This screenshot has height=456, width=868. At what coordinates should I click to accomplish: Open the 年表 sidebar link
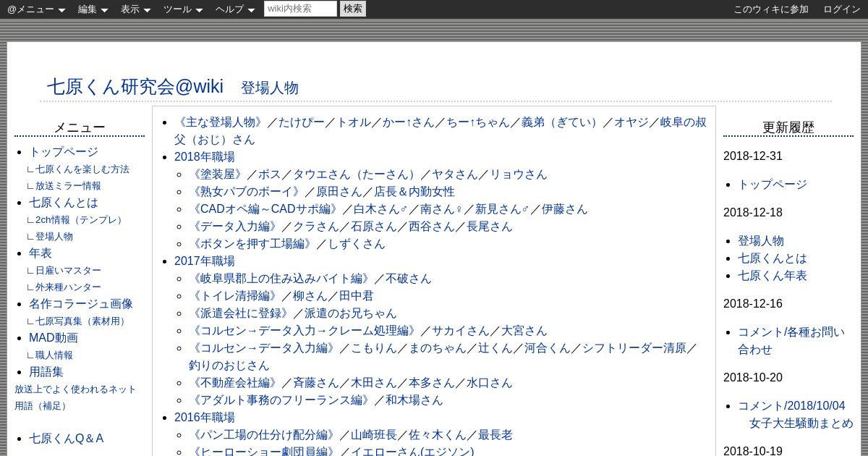[x=41, y=253]
